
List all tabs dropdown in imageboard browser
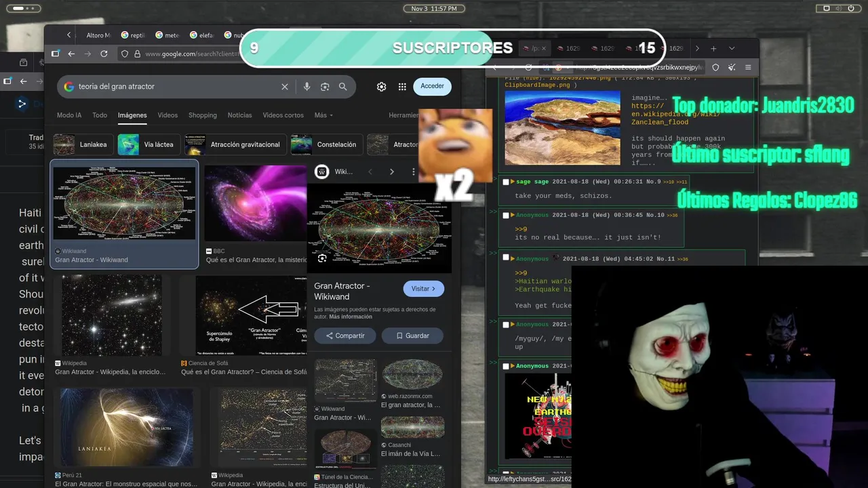click(x=732, y=49)
